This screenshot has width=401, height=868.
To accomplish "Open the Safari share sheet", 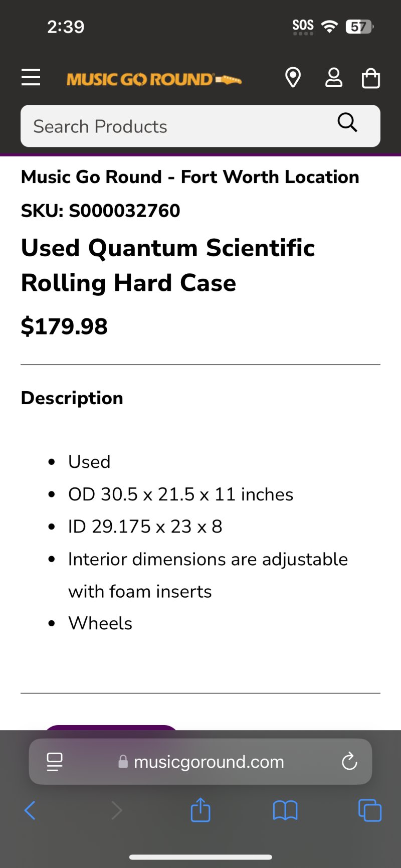I will click(x=200, y=810).
